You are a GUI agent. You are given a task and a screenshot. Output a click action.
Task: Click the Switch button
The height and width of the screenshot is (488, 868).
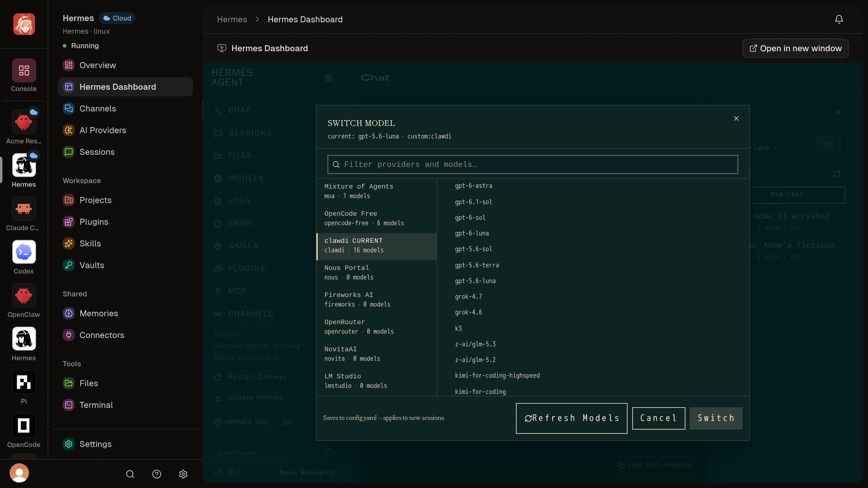coord(716,418)
